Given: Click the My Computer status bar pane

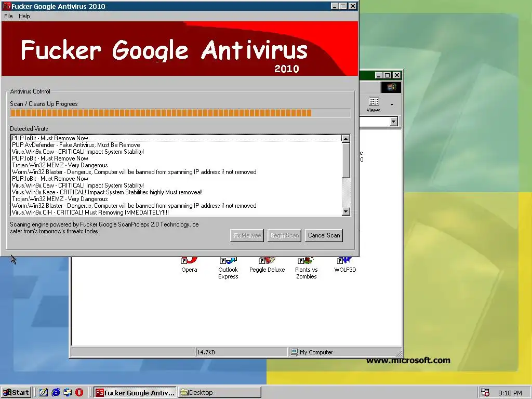Looking at the screenshot, I should (344, 352).
